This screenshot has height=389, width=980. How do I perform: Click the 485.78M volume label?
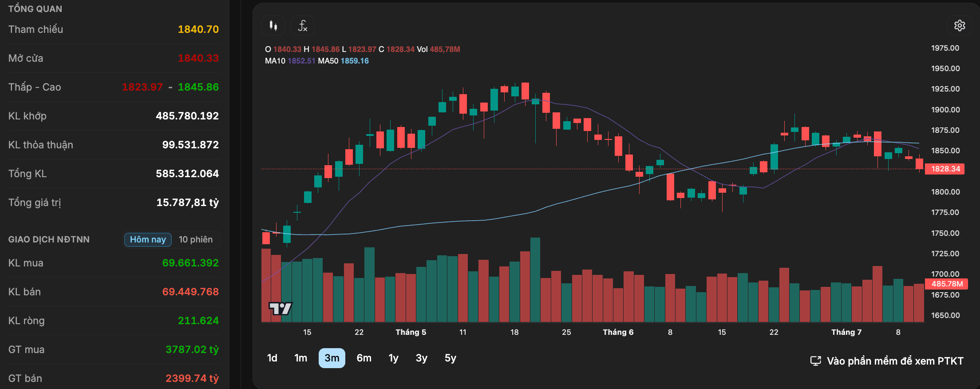(946, 284)
